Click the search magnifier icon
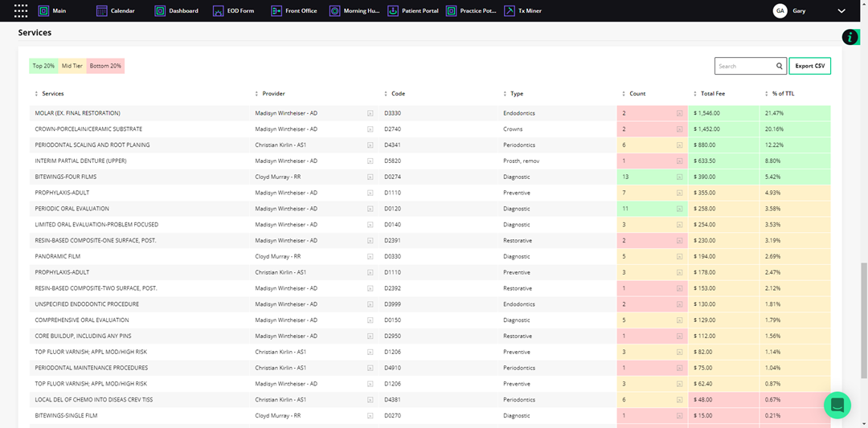Image resolution: width=868 pixels, height=428 pixels. tap(780, 66)
